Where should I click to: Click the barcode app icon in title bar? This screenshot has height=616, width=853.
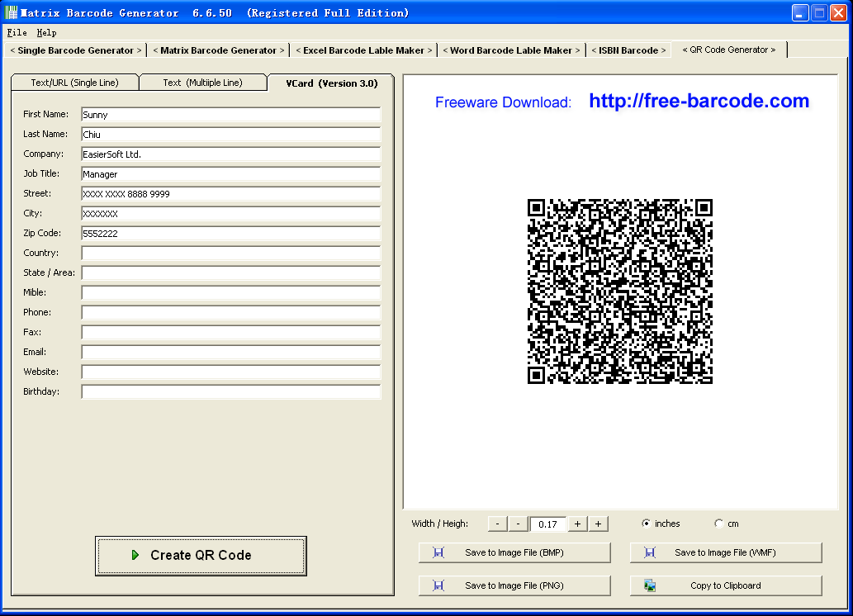11,12
